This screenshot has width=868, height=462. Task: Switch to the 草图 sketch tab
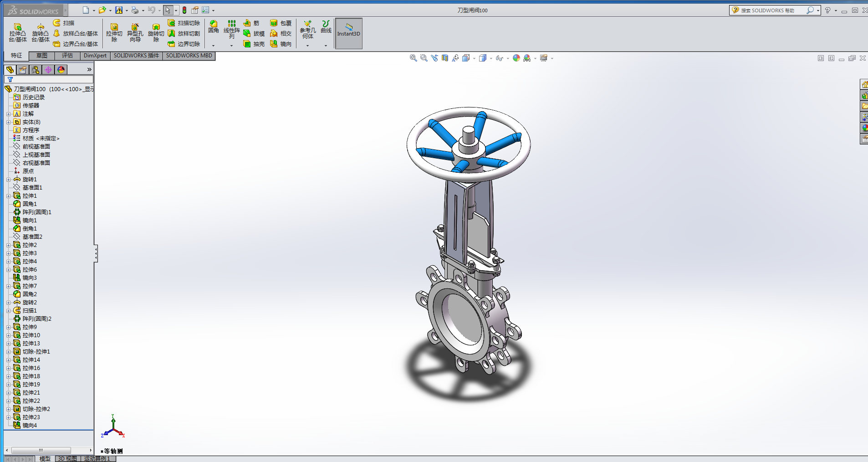pyautogui.click(x=42, y=56)
